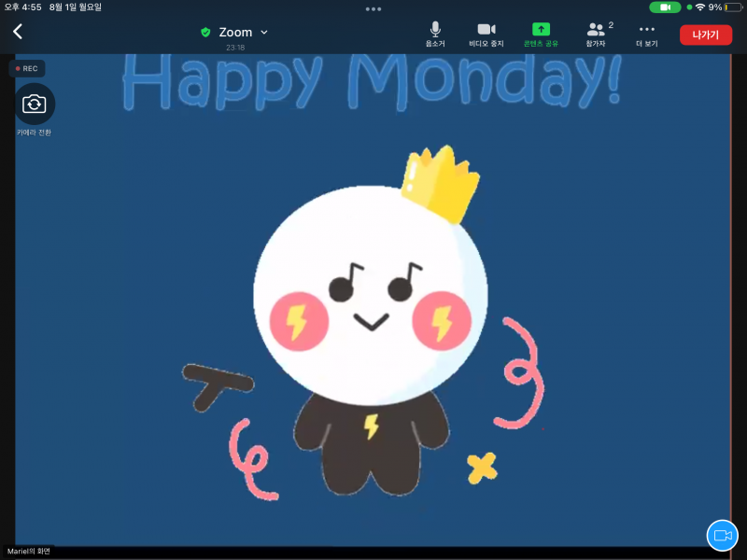Tap the floating blue video camera button
The width and height of the screenshot is (747, 560).
(x=722, y=535)
